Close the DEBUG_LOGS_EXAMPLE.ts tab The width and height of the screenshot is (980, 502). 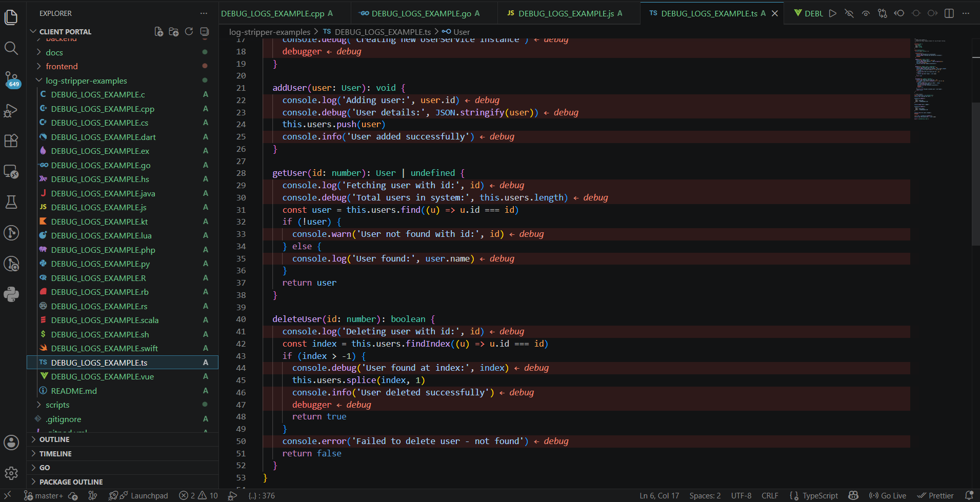775,13
